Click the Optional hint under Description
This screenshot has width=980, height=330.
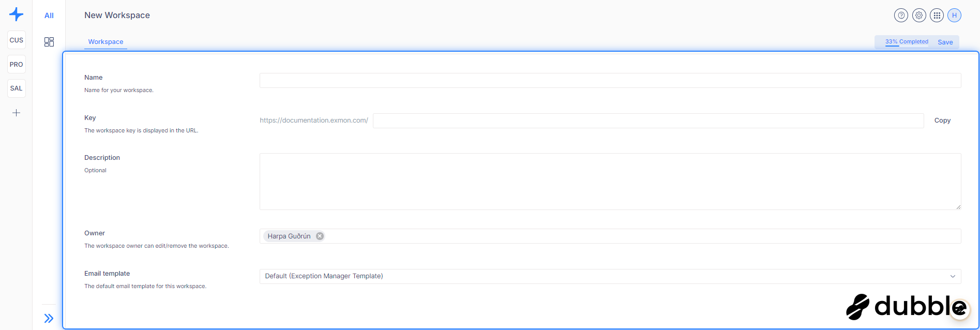point(95,170)
